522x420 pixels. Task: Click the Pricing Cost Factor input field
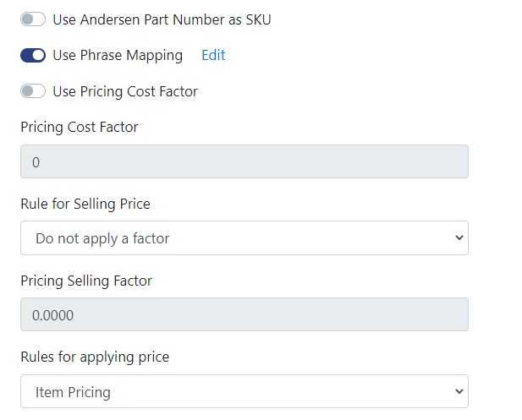click(244, 161)
